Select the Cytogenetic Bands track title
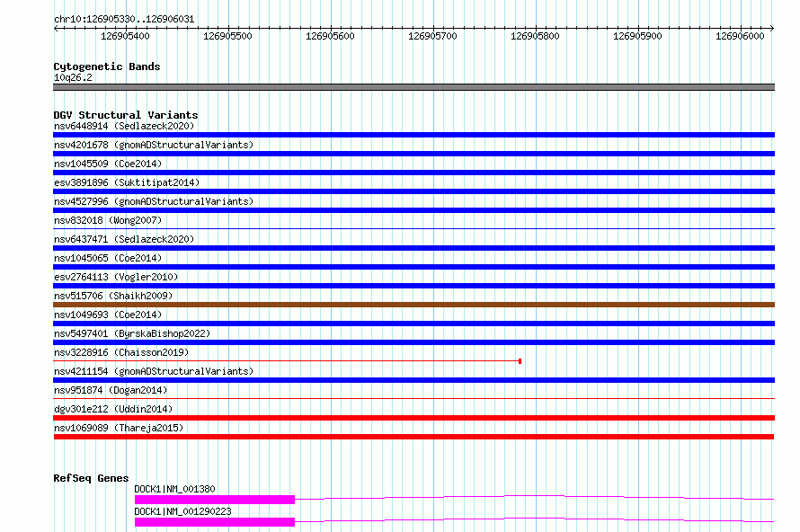This screenshot has height=532, width=800. pyautogui.click(x=107, y=66)
